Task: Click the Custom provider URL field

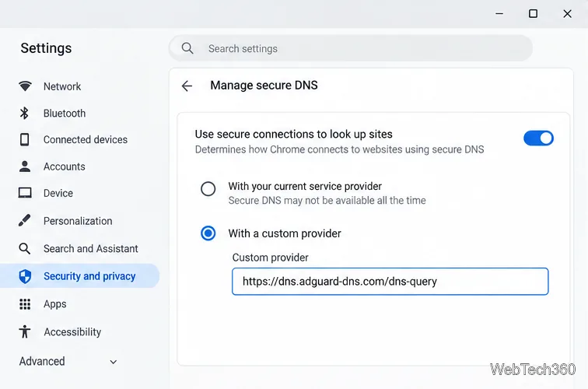Action: tap(390, 282)
